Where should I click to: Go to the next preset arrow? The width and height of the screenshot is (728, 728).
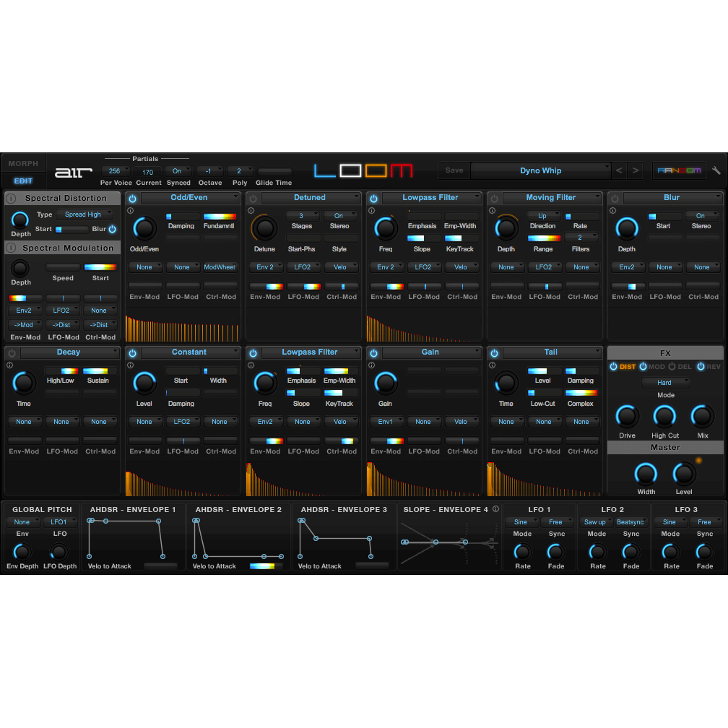click(x=636, y=170)
